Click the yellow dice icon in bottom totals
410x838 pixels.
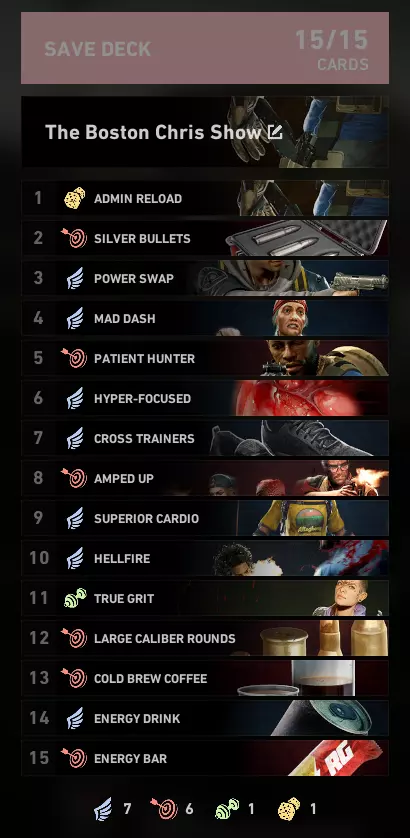289,809
